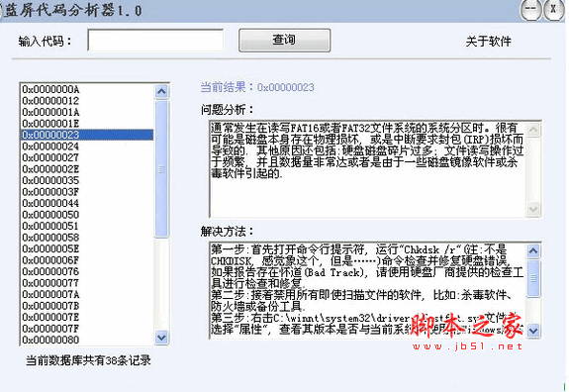Click 问题分析 box scroll up arrow
Viewport: 569px width, 392px height.
(x=533, y=130)
